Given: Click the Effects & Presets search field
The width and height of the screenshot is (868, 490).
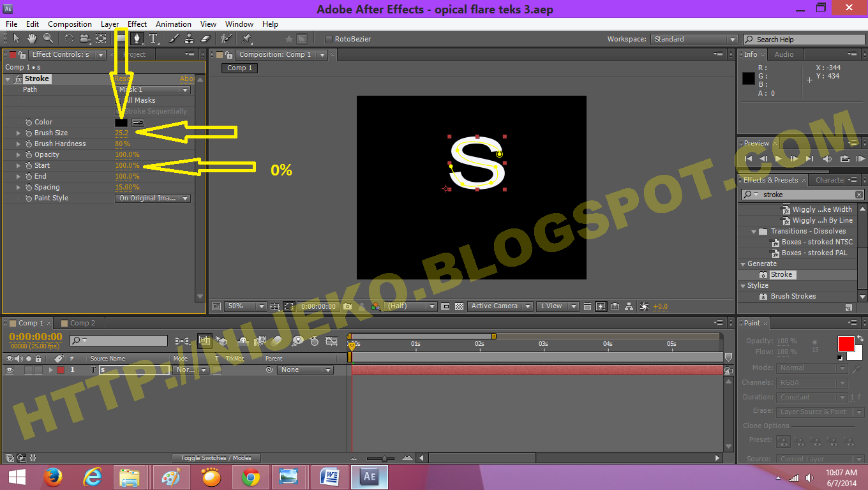Looking at the screenshot, I should click(803, 195).
